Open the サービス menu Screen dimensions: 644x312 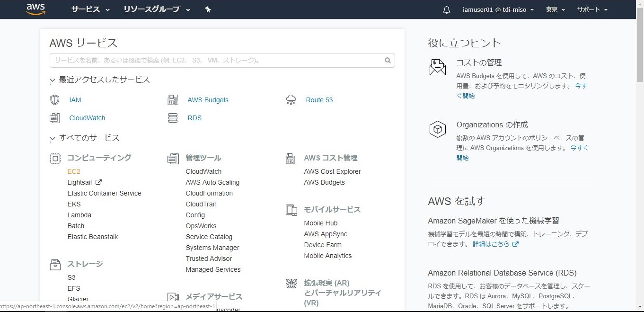(x=90, y=9)
